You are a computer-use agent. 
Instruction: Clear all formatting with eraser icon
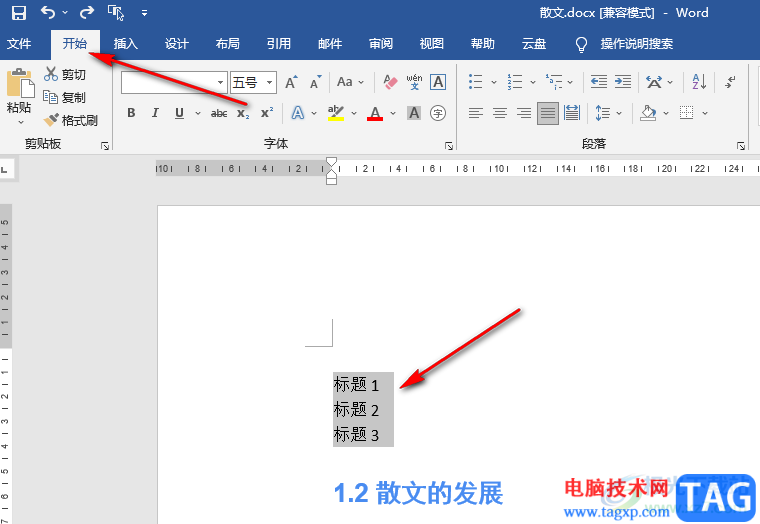pyautogui.click(x=390, y=82)
